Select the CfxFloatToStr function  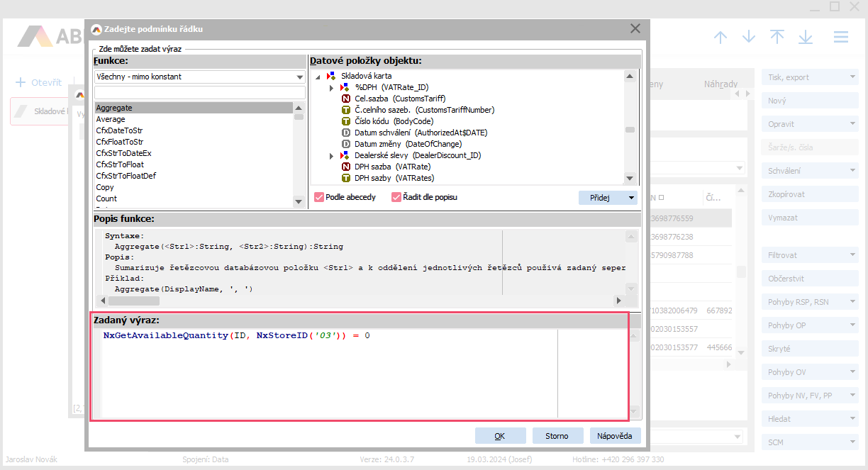[x=194, y=142]
